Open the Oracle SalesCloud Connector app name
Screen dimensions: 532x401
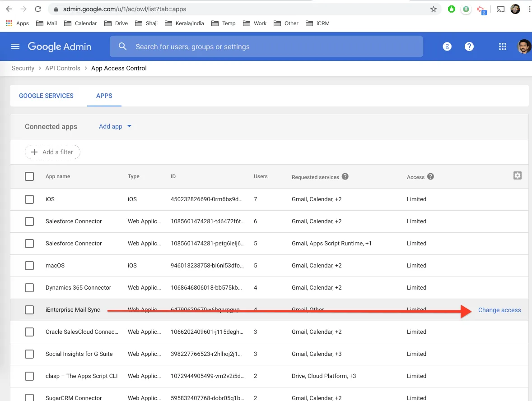tap(82, 332)
